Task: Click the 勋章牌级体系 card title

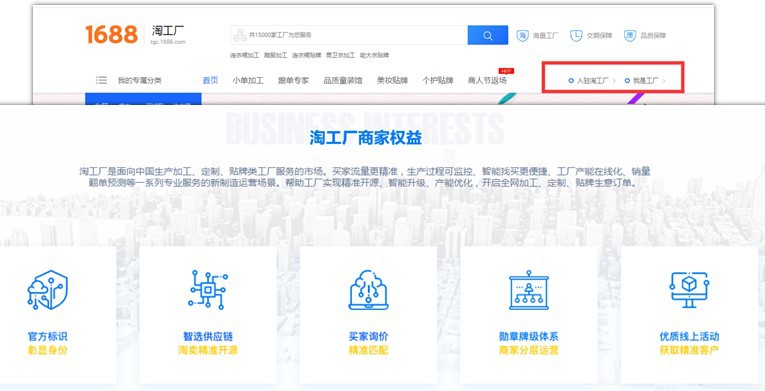Action: 529,336
